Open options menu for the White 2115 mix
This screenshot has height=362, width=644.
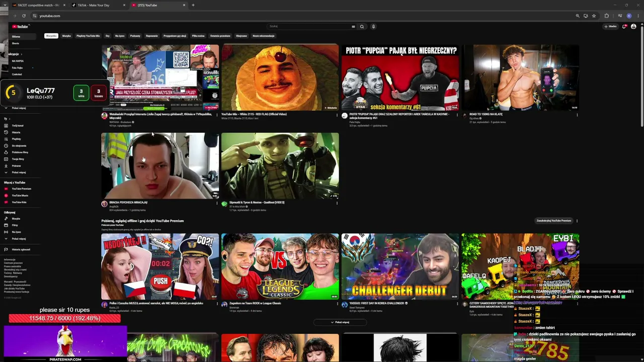(337, 115)
